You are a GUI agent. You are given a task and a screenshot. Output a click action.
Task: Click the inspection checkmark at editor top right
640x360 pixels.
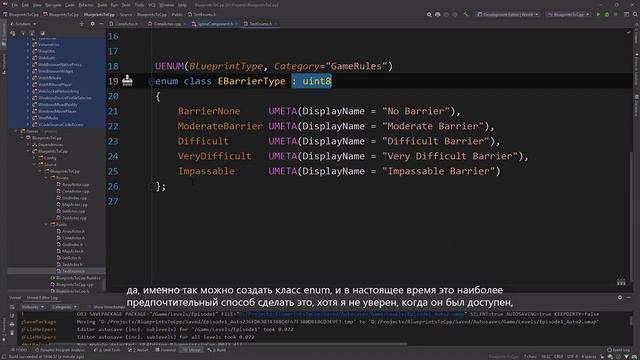[x=628, y=33]
